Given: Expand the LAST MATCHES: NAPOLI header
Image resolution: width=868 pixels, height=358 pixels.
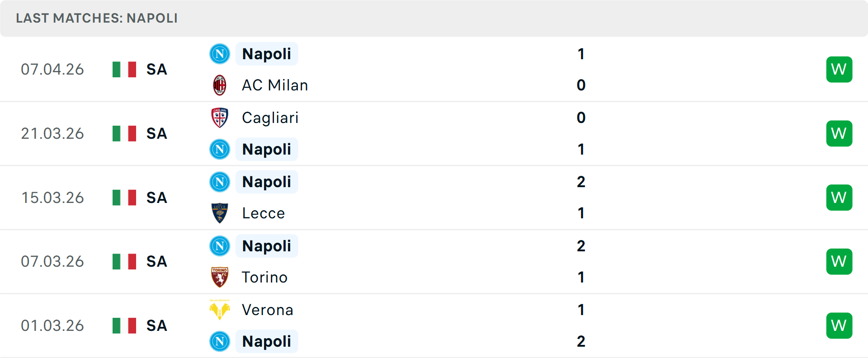Looking at the screenshot, I should pos(97,18).
